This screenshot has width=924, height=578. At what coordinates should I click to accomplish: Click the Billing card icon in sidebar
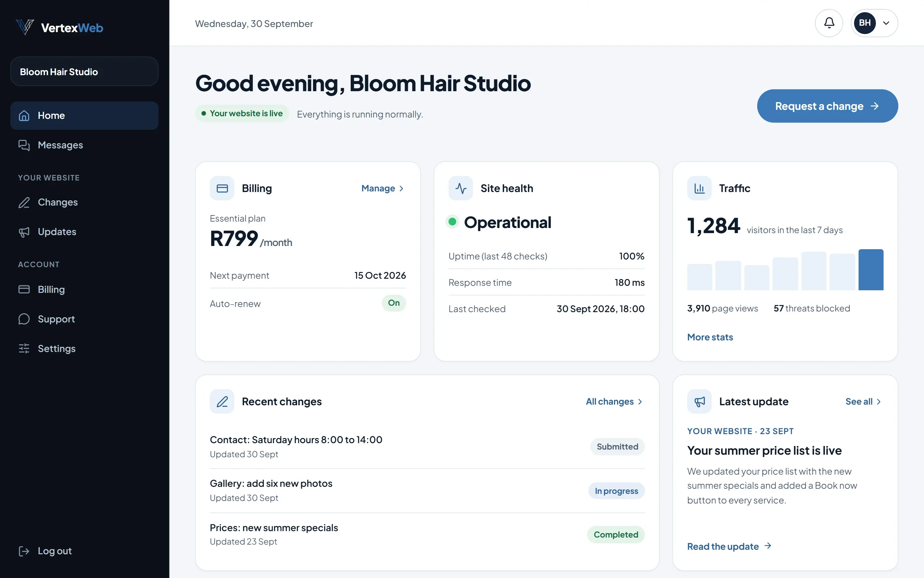(24, 289)
